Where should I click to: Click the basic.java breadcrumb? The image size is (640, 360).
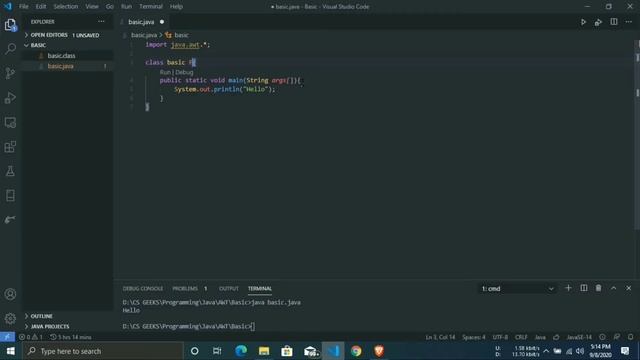tap(144, 35)
